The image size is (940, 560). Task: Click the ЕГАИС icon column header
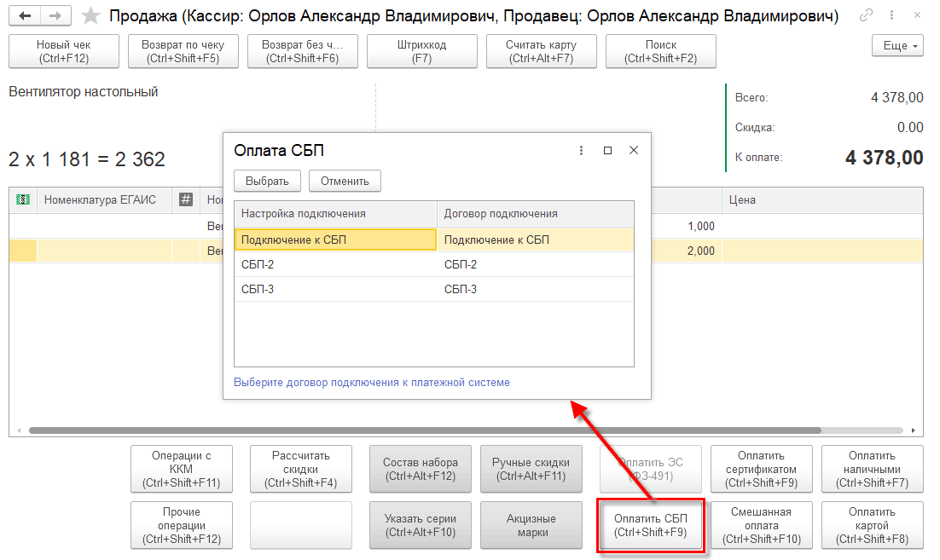coord(23,199)
